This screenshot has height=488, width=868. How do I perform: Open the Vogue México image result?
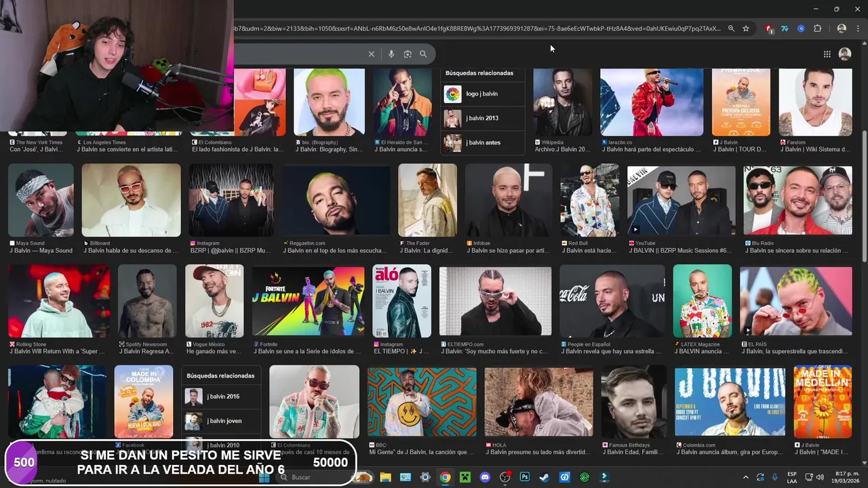click(214, 301)
